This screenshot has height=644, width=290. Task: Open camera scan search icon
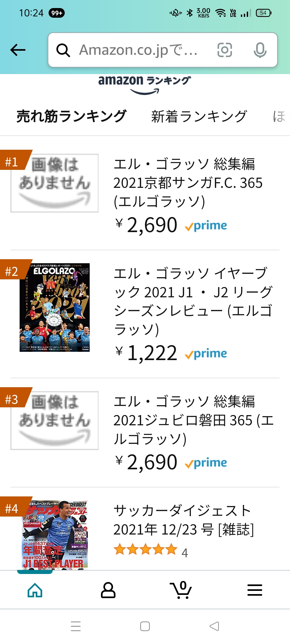click(224, 50)
